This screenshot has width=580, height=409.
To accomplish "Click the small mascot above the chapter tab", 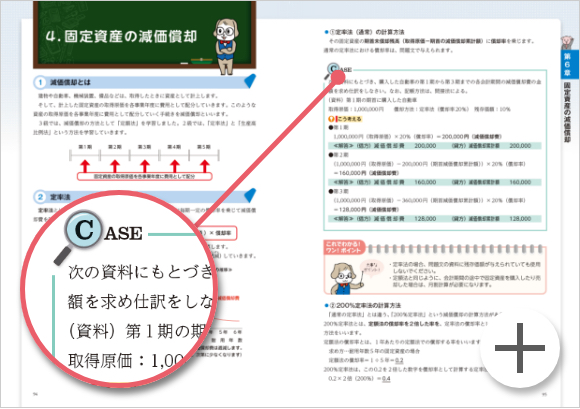I will pyautogui.click(x=566, y=43).
